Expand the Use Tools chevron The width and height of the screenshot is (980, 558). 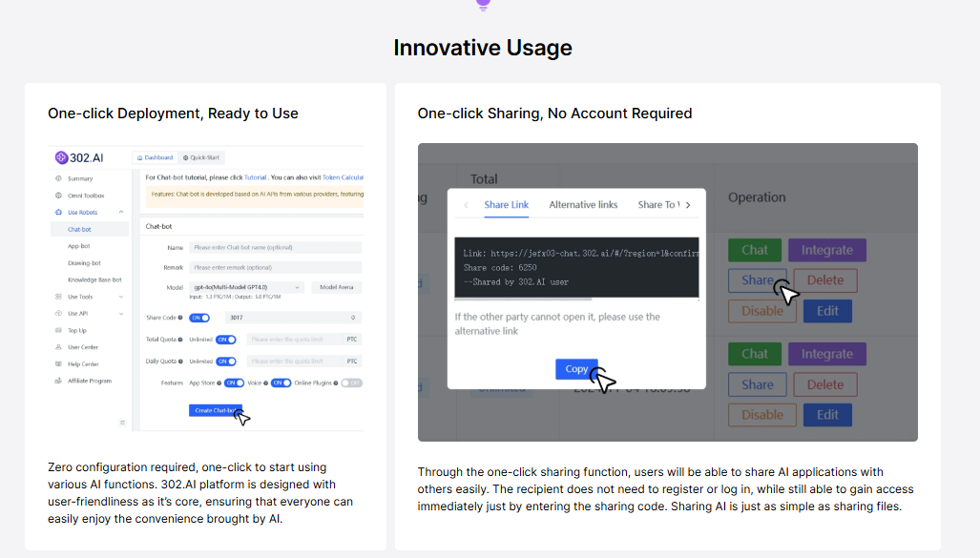[x=121, y=297]
